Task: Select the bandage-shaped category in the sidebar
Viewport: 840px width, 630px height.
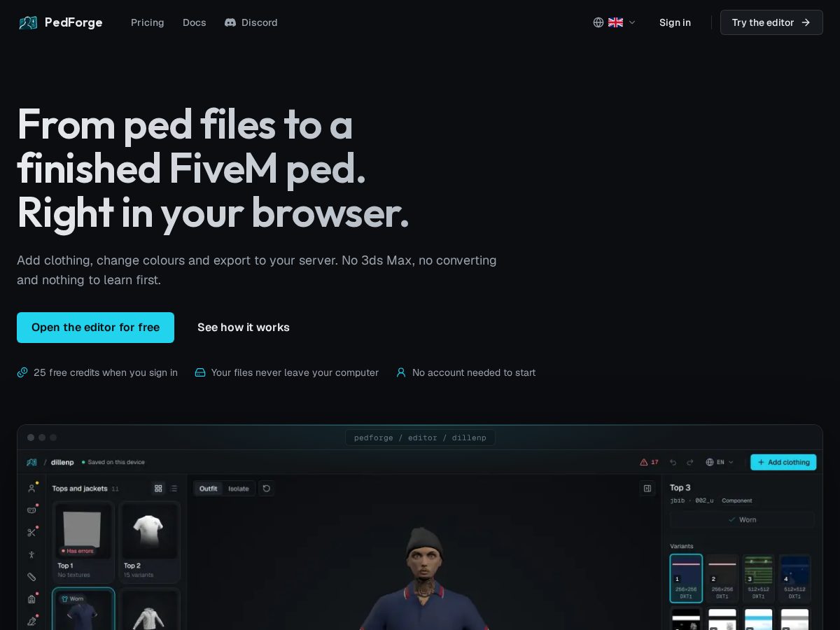Action: coord(31,577)
